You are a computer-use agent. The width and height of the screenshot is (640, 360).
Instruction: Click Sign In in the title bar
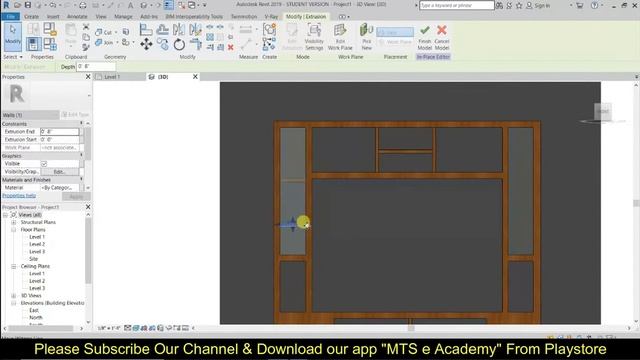click(542, 6)
